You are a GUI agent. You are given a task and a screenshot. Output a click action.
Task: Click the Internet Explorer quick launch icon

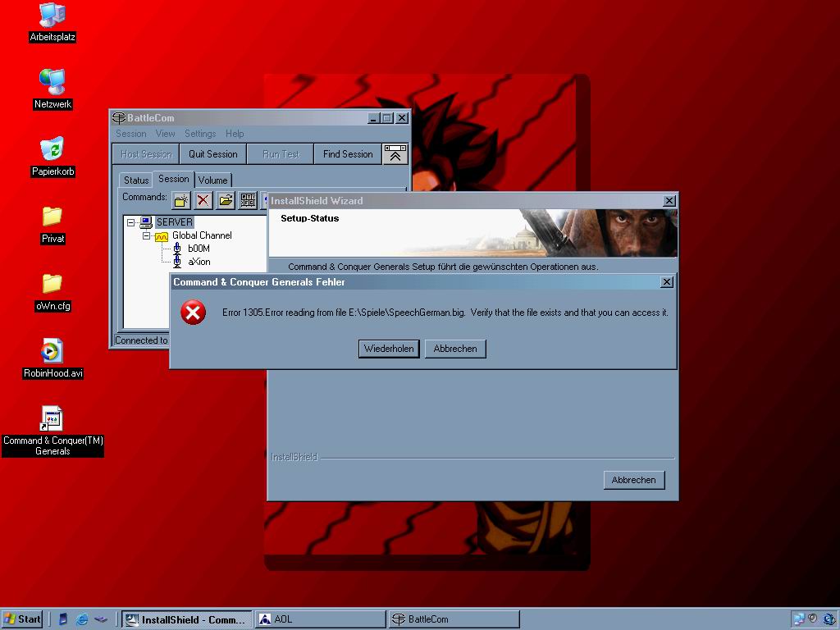pyautogui.click(x=82, y=619)
